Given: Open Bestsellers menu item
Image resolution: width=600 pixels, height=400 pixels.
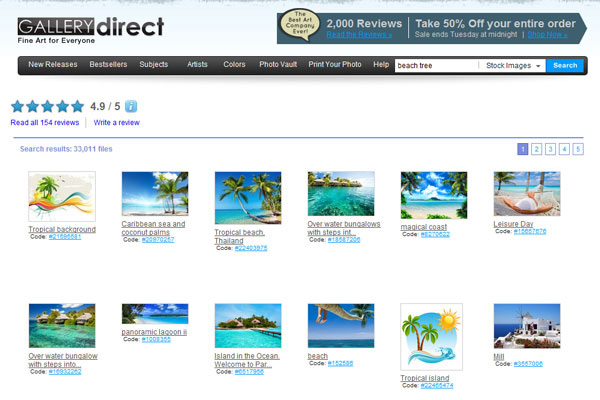Looking at the screenshot, I should click(108, 64).
